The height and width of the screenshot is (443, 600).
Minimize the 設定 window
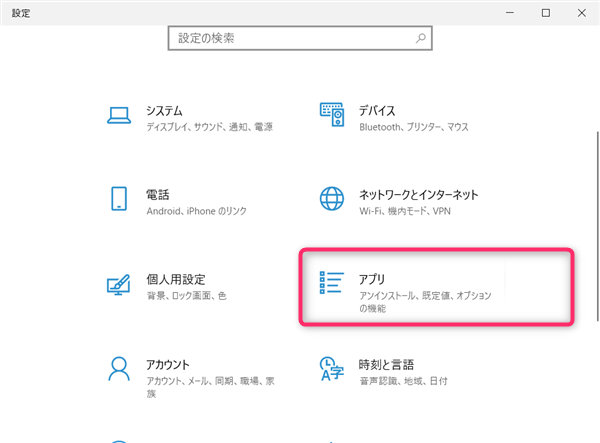click(510, 13)
